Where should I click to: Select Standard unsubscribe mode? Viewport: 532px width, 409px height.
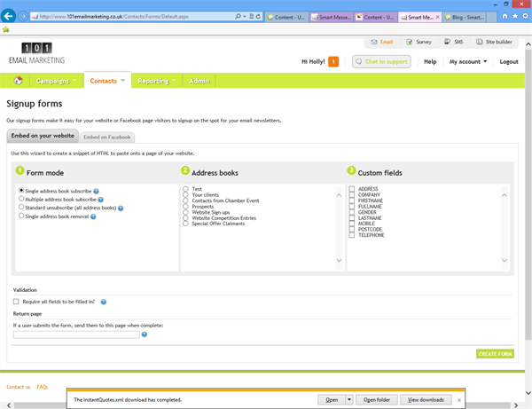pyautogui.click(x=21, y=207)
